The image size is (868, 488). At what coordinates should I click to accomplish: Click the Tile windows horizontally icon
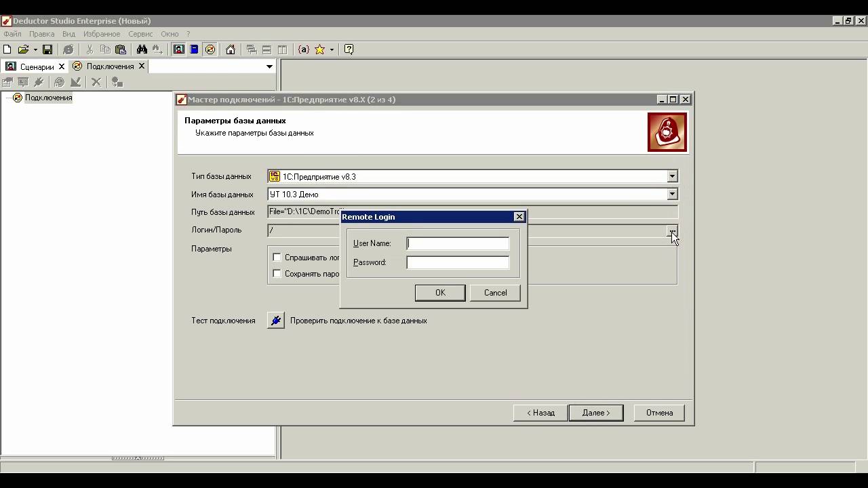click(267, 49)
